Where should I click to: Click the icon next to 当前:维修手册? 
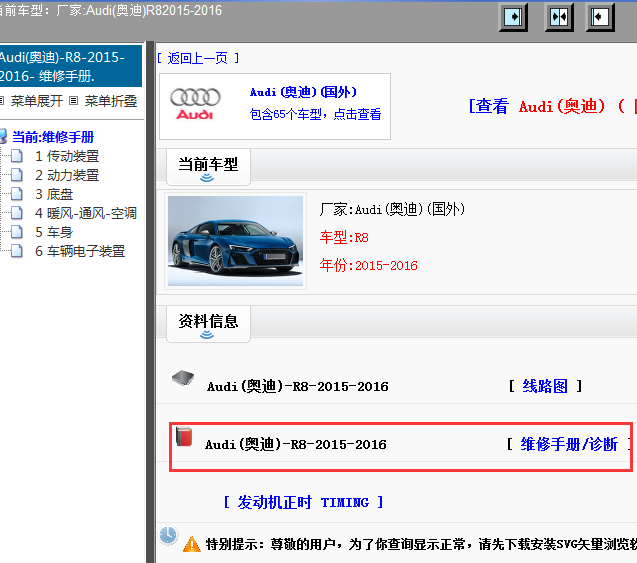point(3,136)
